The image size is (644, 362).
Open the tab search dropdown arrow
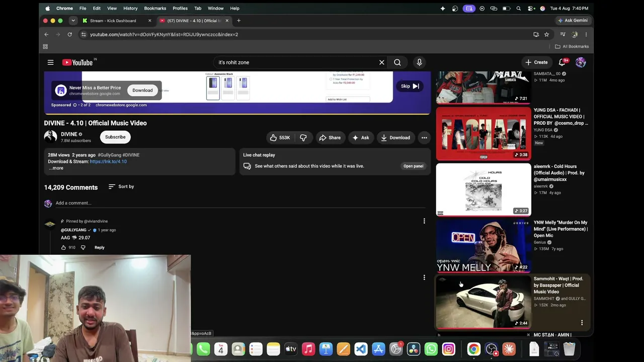click(x=73, y=21)
